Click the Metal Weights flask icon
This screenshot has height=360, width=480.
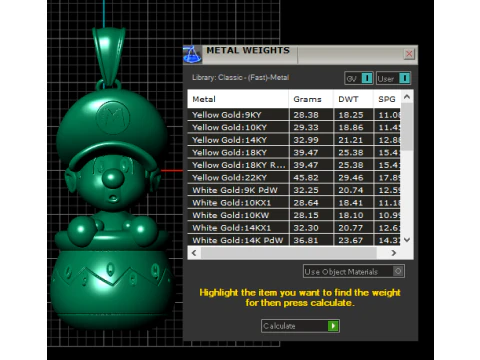coord(192,54)
